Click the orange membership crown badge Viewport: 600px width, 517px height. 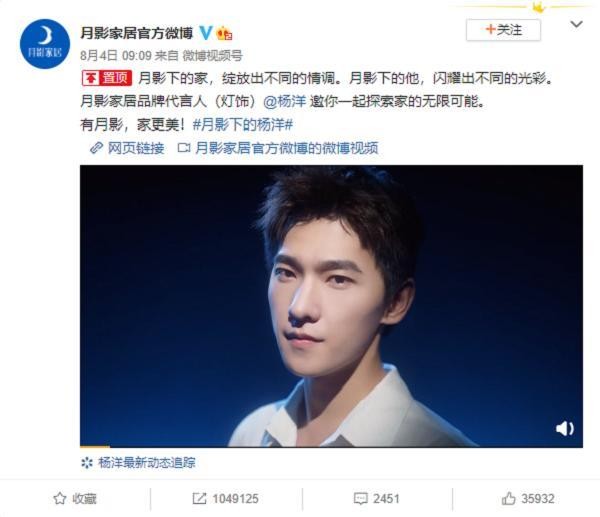tap(225, 33)
